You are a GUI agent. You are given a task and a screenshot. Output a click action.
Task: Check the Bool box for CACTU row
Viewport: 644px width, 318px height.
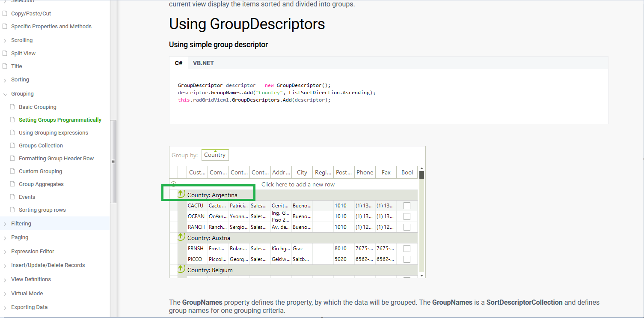click(407, 206)
